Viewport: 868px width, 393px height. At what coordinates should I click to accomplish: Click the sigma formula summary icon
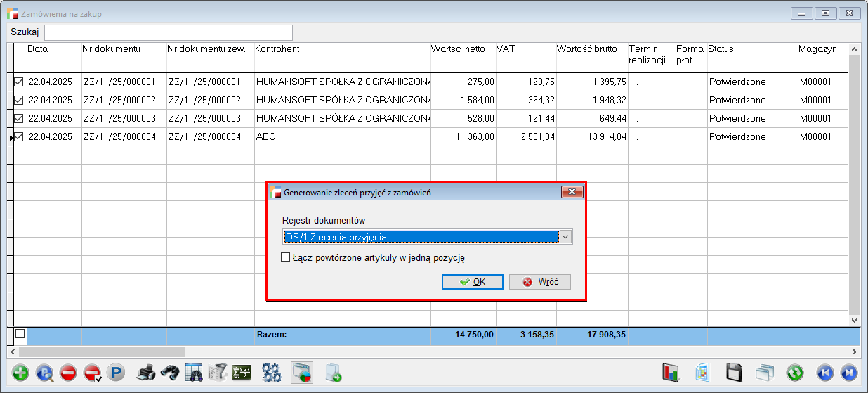(x=242, y=373)
